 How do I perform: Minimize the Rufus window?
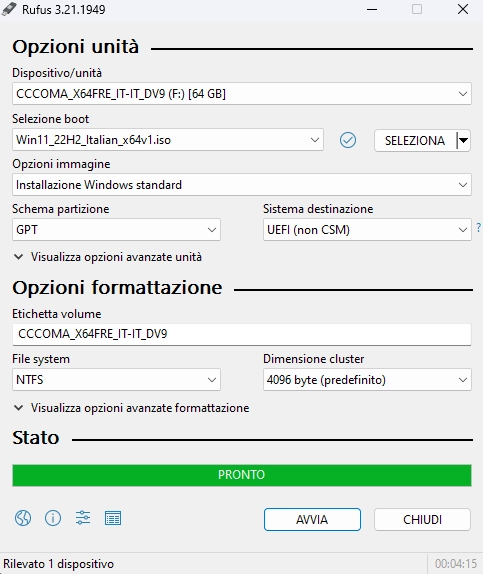point(372,9)
